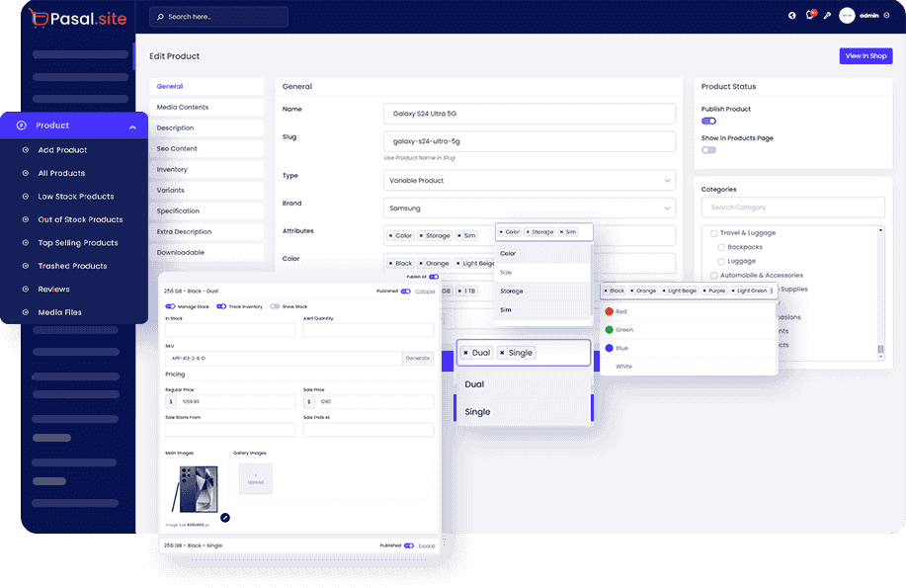Click the globe icon in the header

(x=792, y=16)
